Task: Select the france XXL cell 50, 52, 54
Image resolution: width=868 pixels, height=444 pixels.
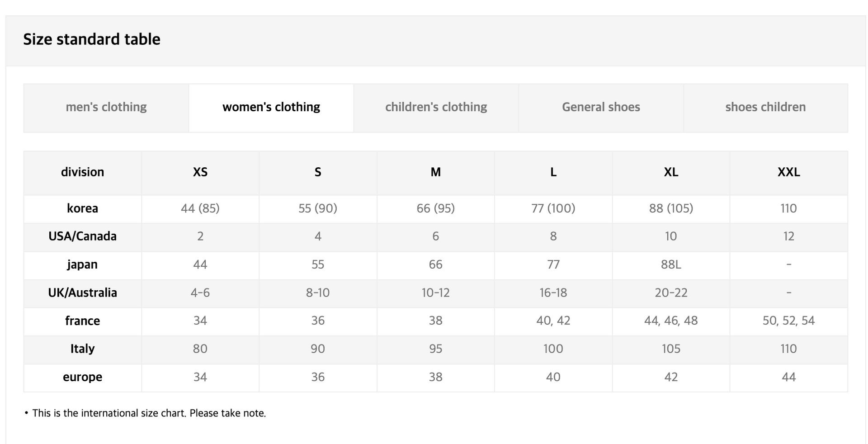Action: tap(789, 321)
